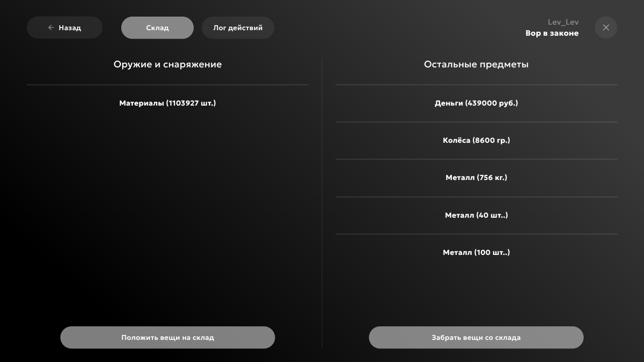Click the Остальные предметы header
The image size is (644, 362).
[476, 64]
